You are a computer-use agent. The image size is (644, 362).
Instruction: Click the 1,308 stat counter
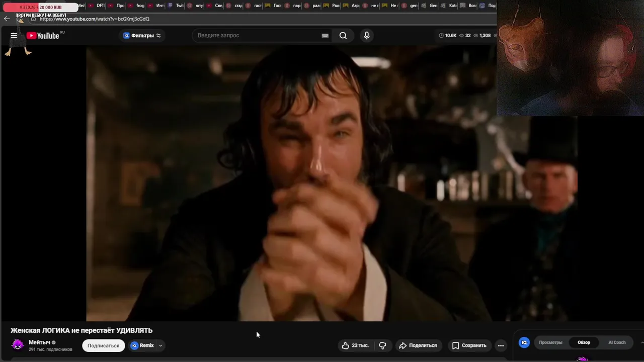482,36
